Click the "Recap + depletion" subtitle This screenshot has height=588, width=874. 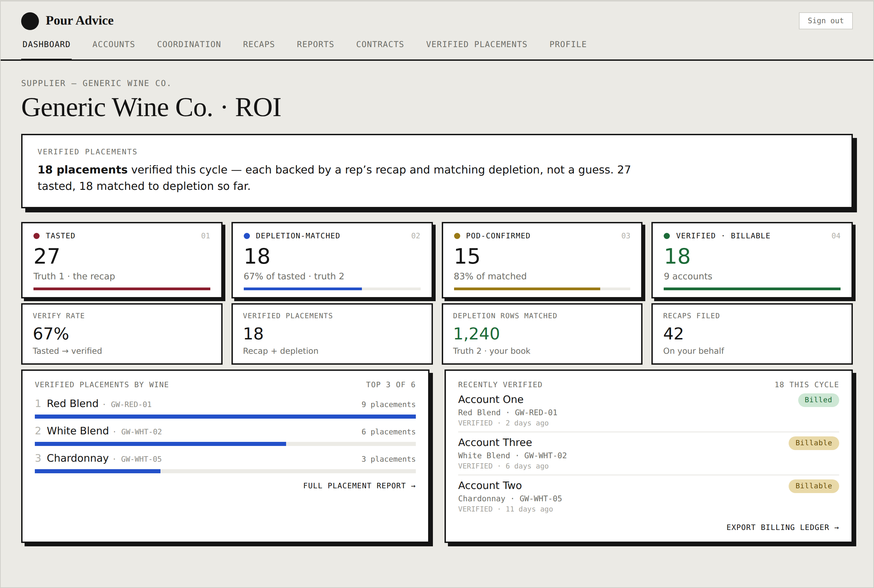[x=281, y=351]
